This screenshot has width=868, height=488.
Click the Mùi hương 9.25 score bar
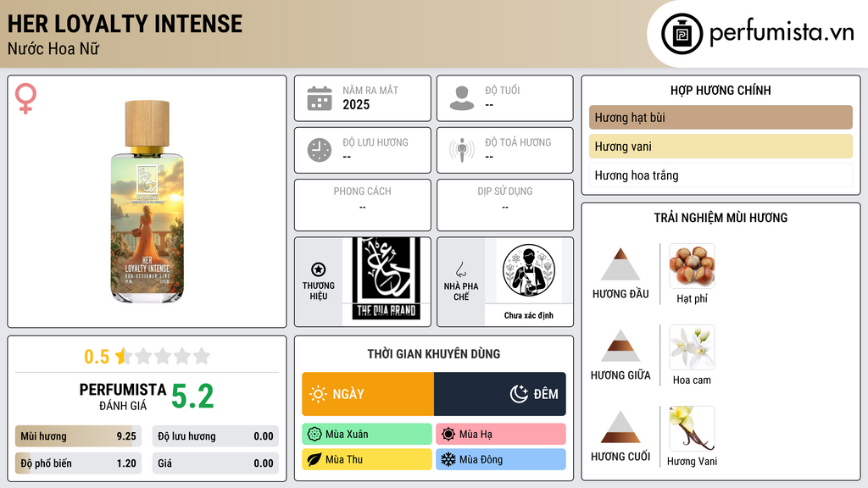coord(78,436)
